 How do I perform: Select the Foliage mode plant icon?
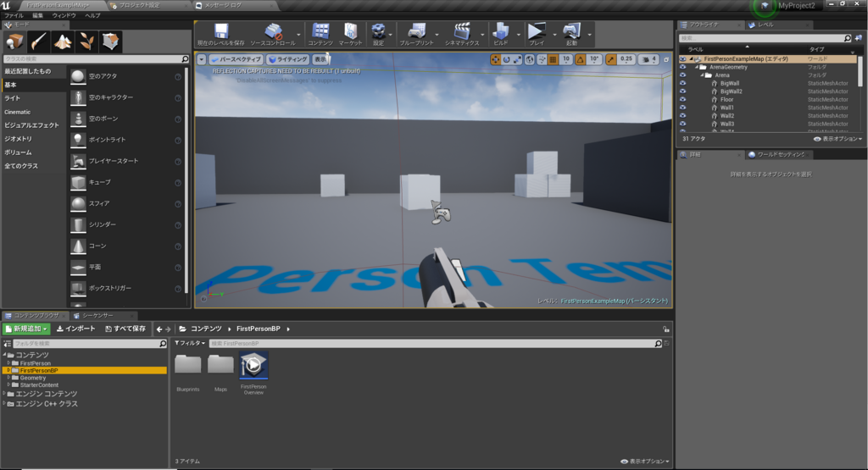pyautogui.click(x=86, y=41)
